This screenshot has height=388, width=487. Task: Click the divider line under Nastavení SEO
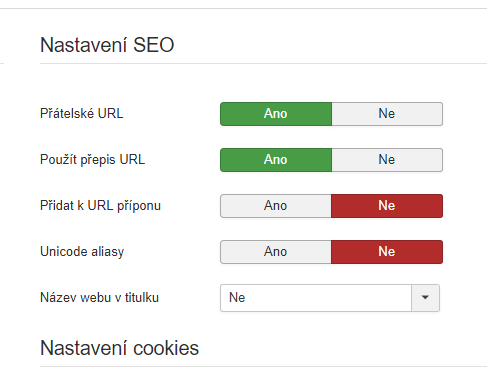263,63
